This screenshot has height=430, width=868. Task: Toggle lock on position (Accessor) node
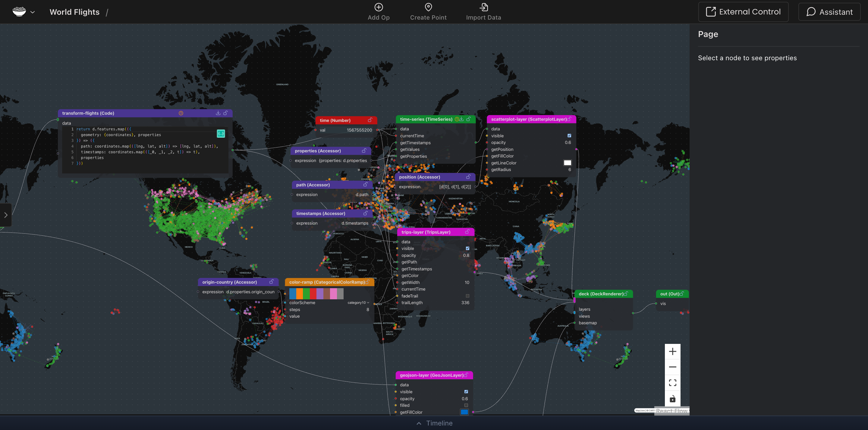pos(468,177)
